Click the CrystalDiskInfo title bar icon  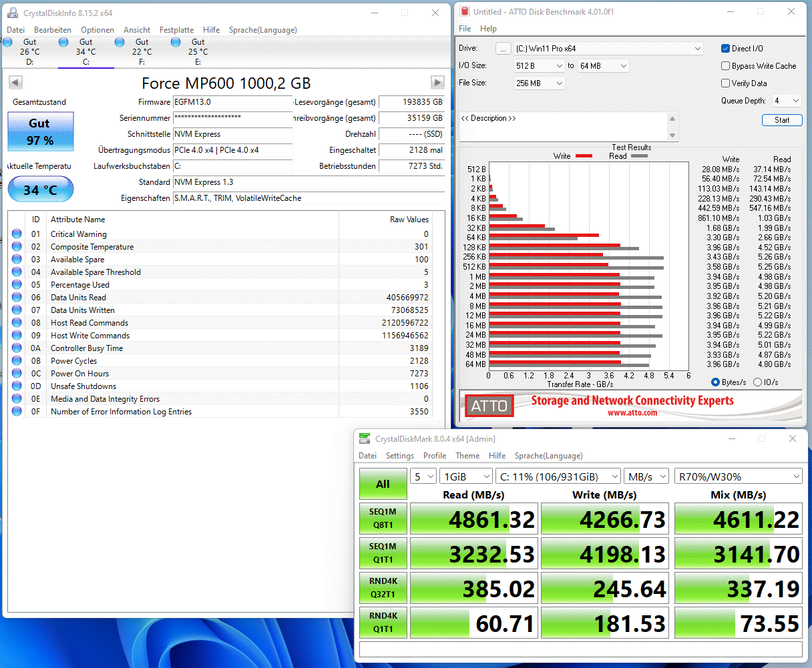tap(13, 13)
